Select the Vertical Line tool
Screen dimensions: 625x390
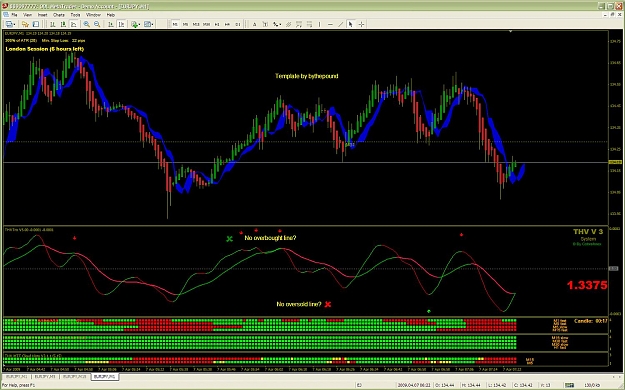click(x=319, y=24)
